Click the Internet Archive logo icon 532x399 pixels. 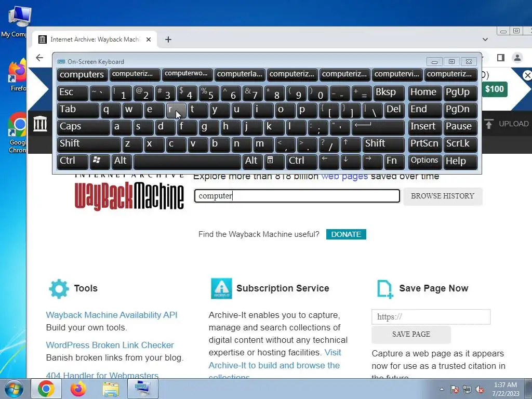click(40, 124)
